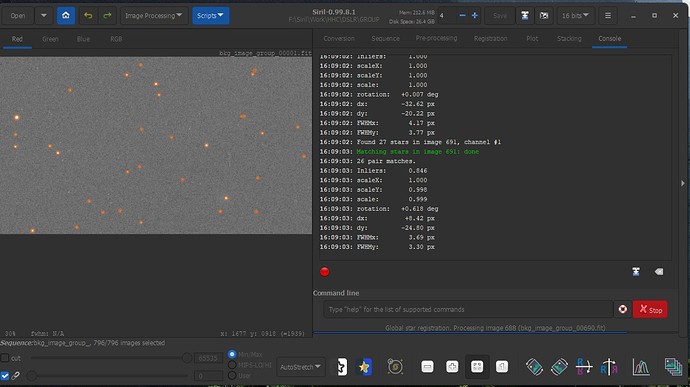This screenshot has height=387, width=690.
Task: Switch to the Plot tab
Action: click(532, 39)
